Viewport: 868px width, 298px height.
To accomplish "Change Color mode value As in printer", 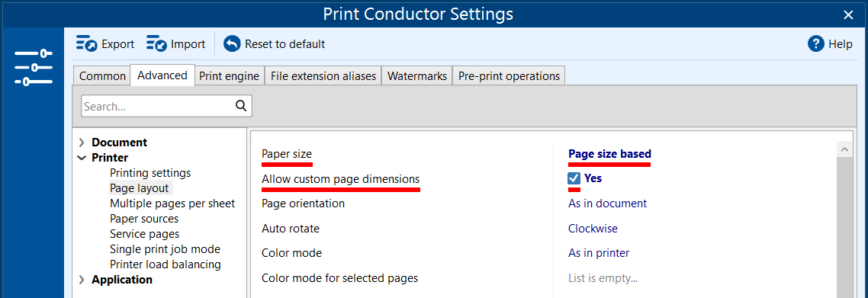I will point(599,253).
